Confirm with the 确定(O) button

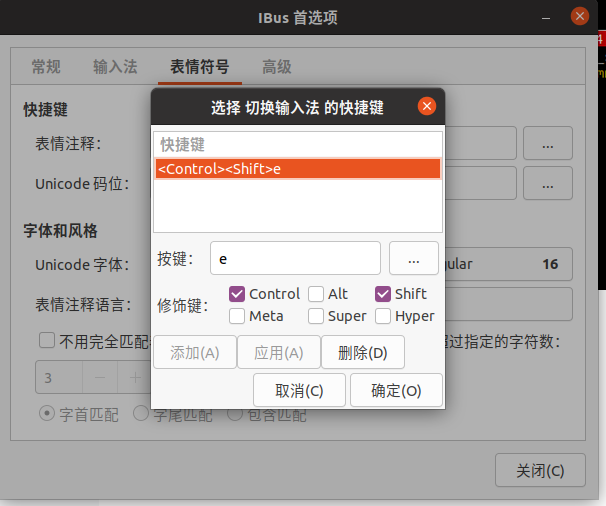(396, 390)
